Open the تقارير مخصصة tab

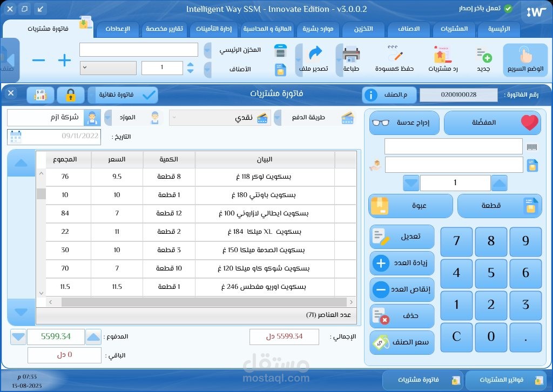point(164,29)
